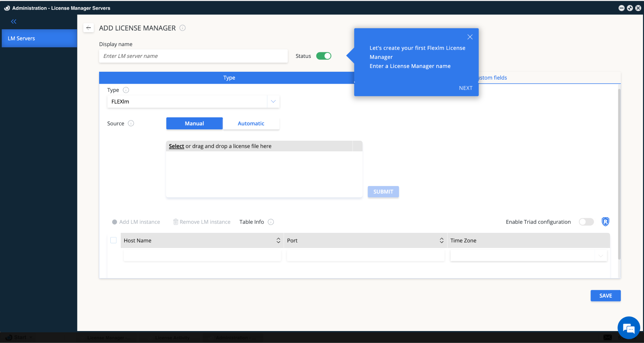Check the checkbox in the table header row
Screen dimensions: 644x343
113,240
